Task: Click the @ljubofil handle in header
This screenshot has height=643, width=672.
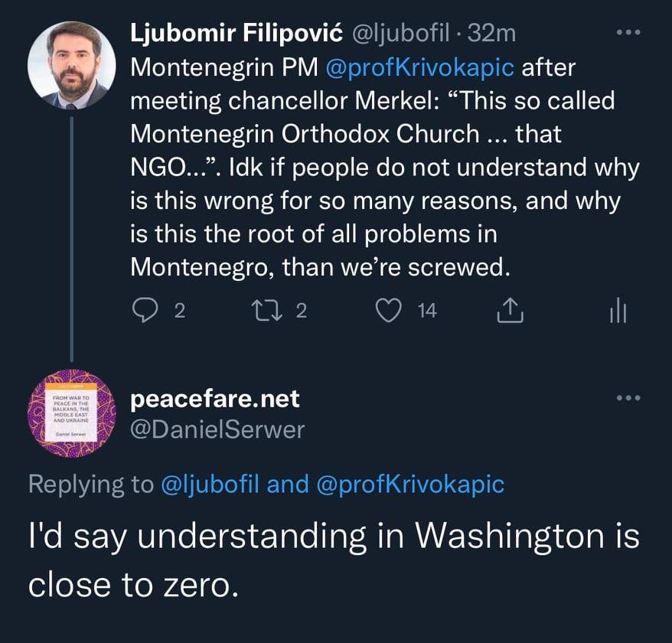Action: (x=401, y=33)
